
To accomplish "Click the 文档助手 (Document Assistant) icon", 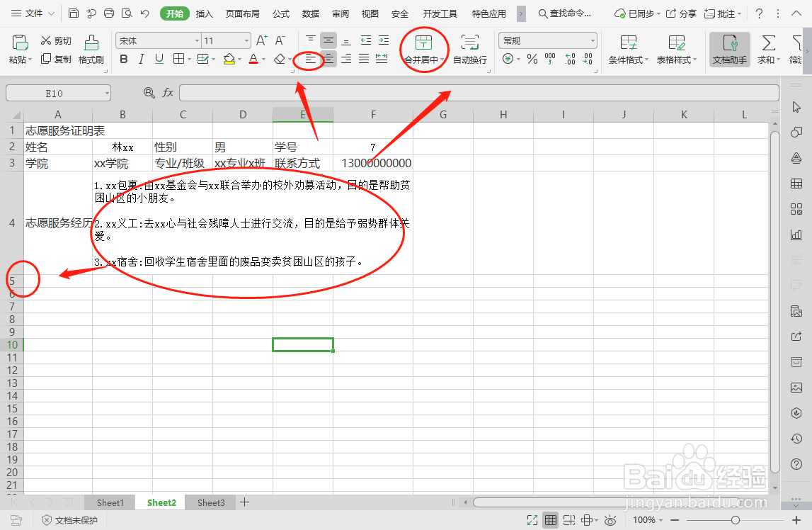I will point(728,48).
